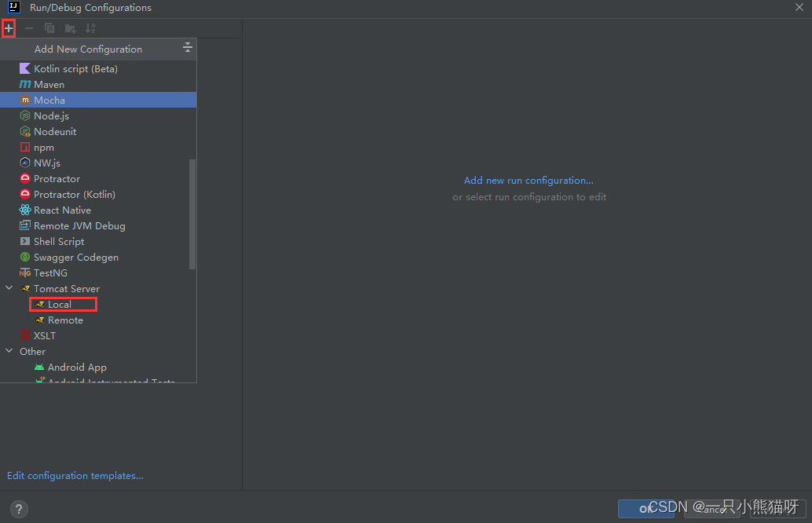Pick npm from the configuration list

click(98, 147)
